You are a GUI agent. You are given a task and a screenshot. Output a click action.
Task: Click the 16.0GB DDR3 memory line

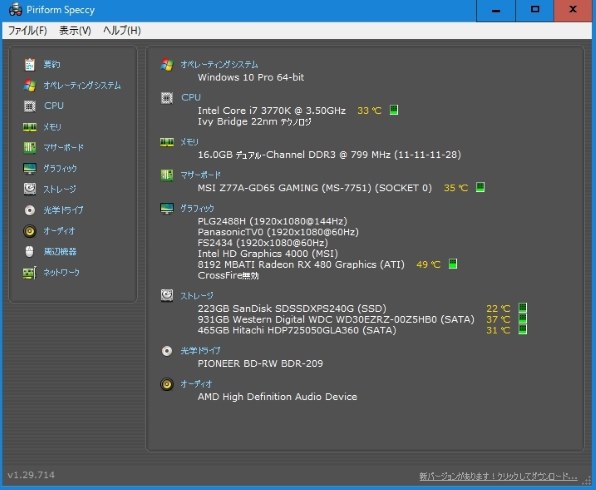pos(329,155)
